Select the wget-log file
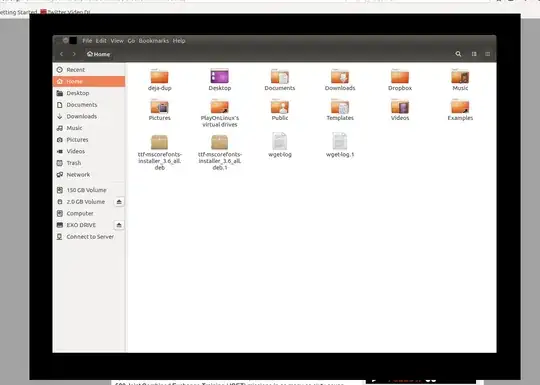540x385 pixels. click(280, 145)
